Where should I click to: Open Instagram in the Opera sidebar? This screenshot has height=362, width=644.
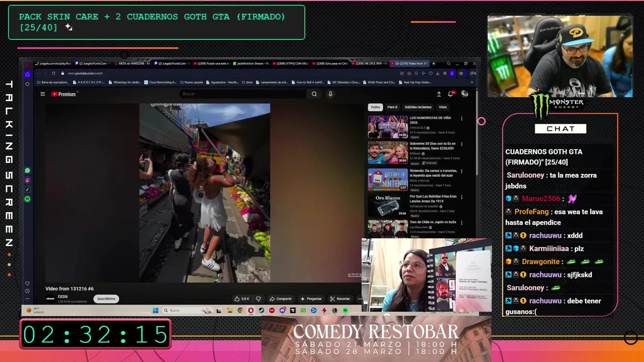(x=27, y=180)
